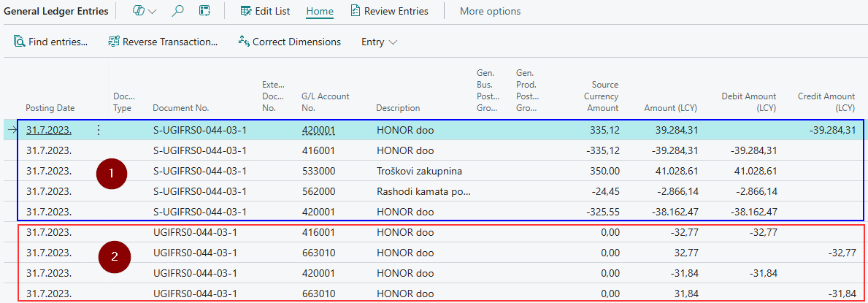Click Gen. Bus. Post... Gro... column header
This screenshot has height=303, width=868.
pyautogui.click(x=488, y=91)
